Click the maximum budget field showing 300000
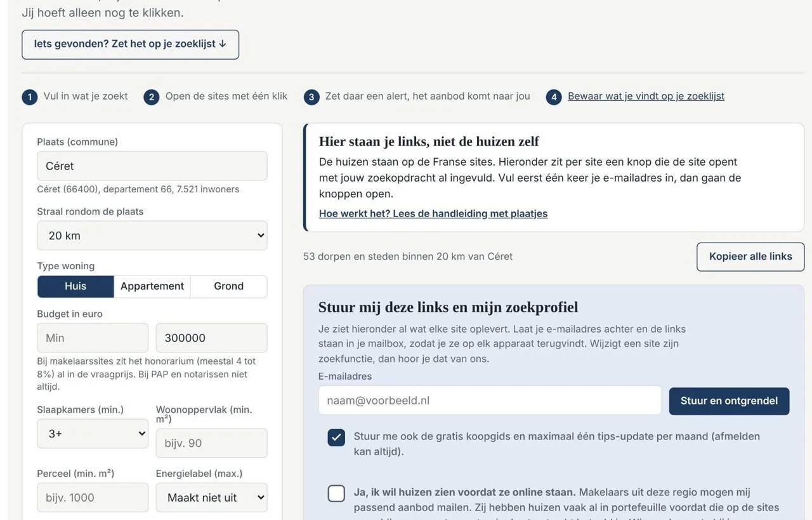Image resolution: width=812 pixels, height=520 pixels. (212, 338)
